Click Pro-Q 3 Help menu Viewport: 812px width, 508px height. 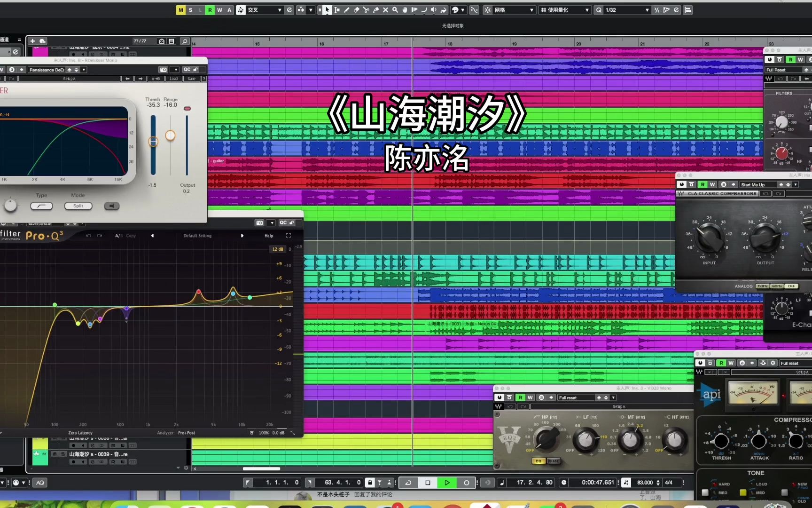[269, 236]
